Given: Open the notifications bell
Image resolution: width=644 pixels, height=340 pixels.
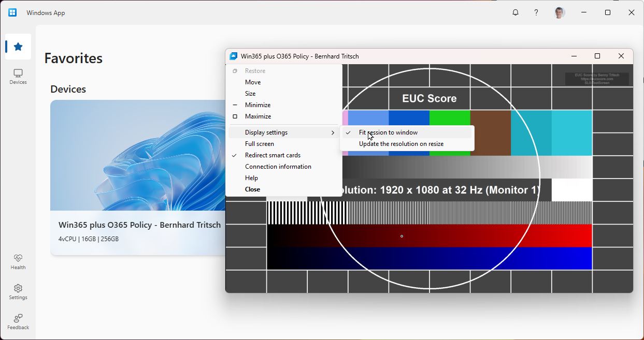Looking at the screenshot, I should tap(515, 12).
